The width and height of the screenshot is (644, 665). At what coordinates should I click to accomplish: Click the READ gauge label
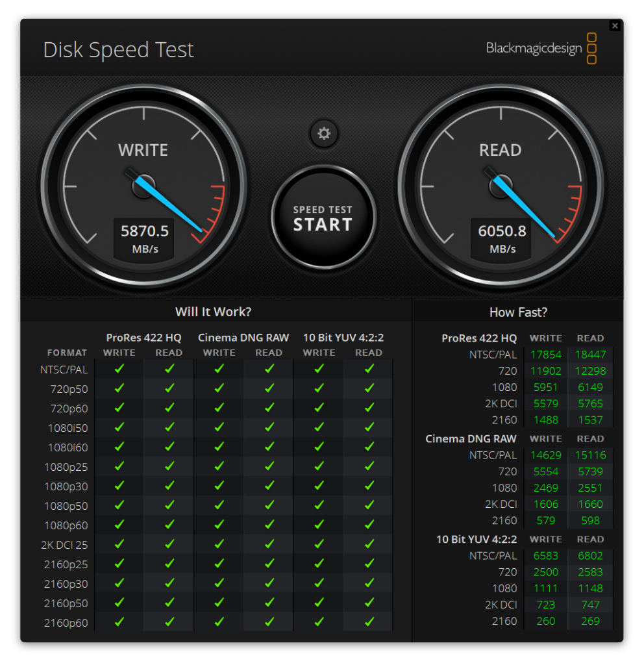pos(500,150)
